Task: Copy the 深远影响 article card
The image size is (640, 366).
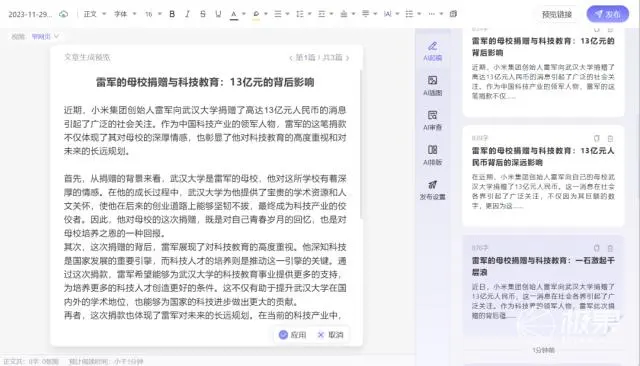Action: (x=597, y=138)
